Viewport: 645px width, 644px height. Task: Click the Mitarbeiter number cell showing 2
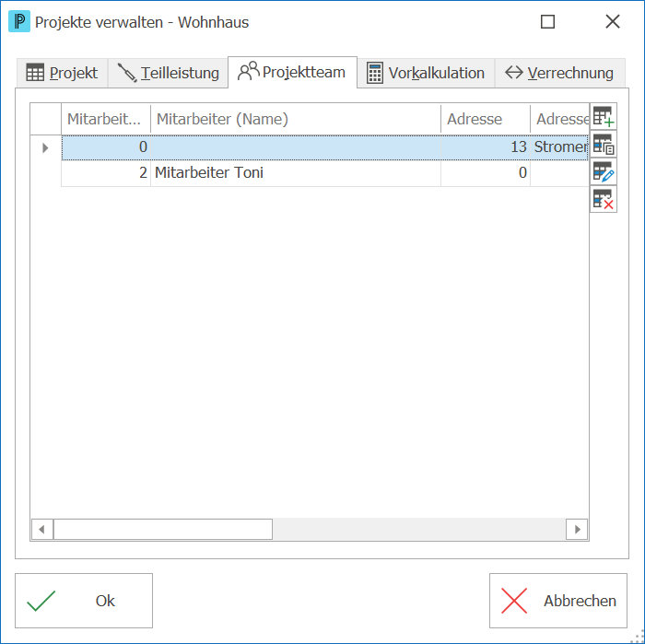pyautogui.click(x=106, y=172)
